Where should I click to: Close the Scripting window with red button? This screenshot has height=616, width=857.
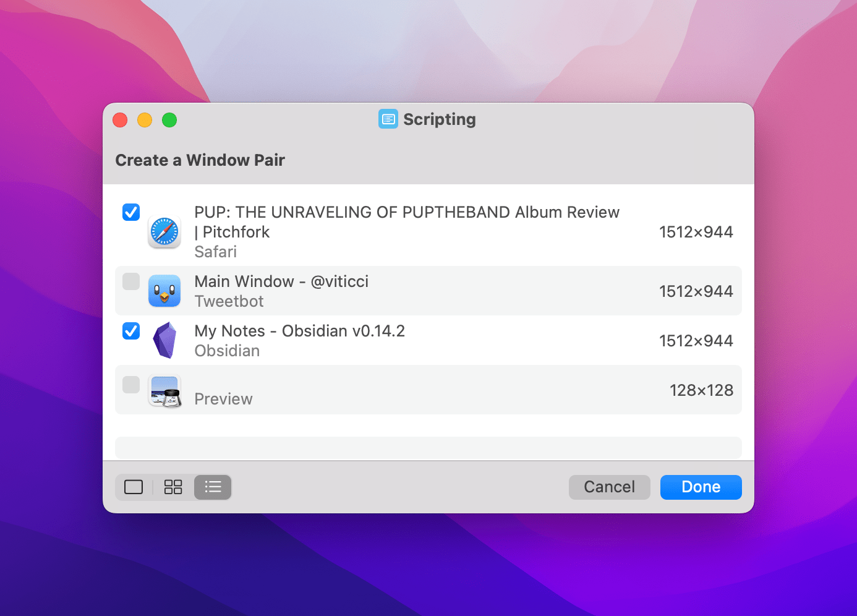pyautogui.click(x=120, y=120)
